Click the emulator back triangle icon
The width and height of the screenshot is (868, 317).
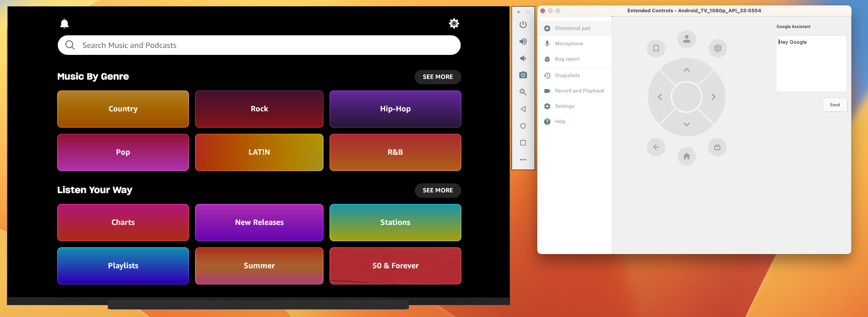pyautogui.click(x=523, y=109)
